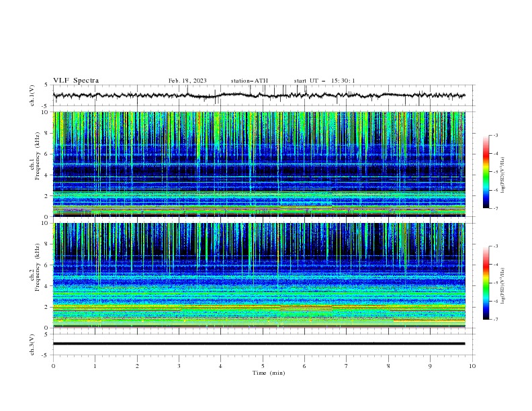Click the ch.1 voltage waveform trace
The width and height of the screenshot is (532, 411).
pos(259,95)
